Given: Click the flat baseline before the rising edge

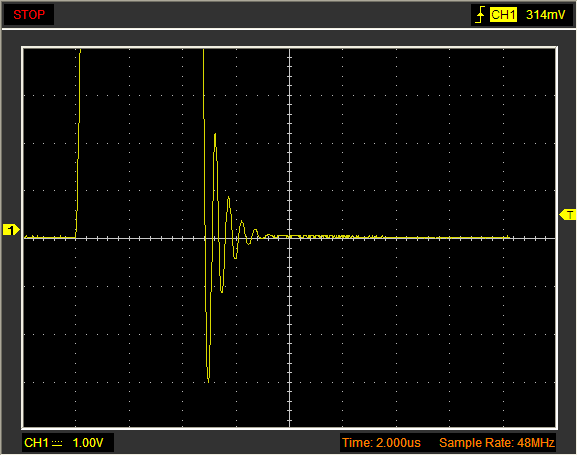Looking at the screenshot, I should point(50,237).
